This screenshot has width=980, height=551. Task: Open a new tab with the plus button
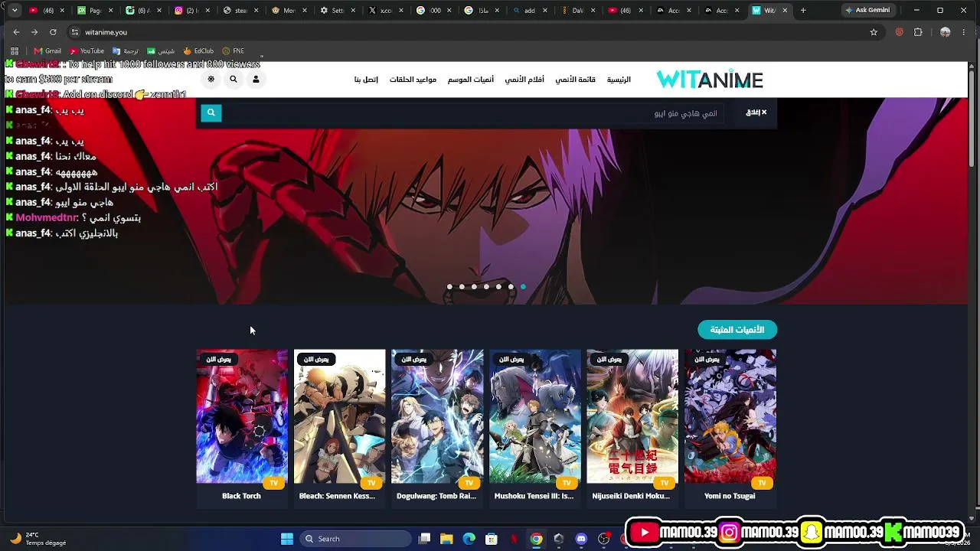pos(803,11)
